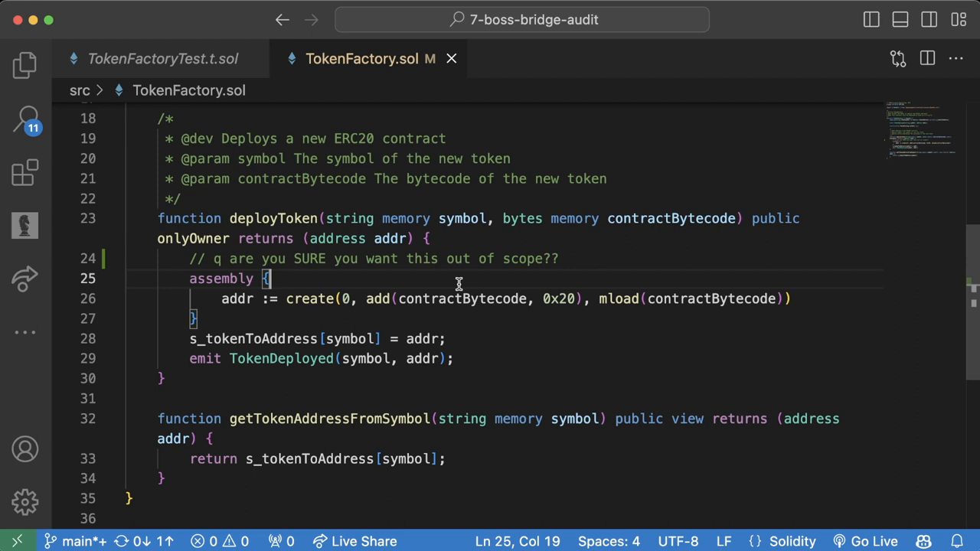Toggle the bottom panel visibility
Viewport: 980px width, 551px height.
900,20
